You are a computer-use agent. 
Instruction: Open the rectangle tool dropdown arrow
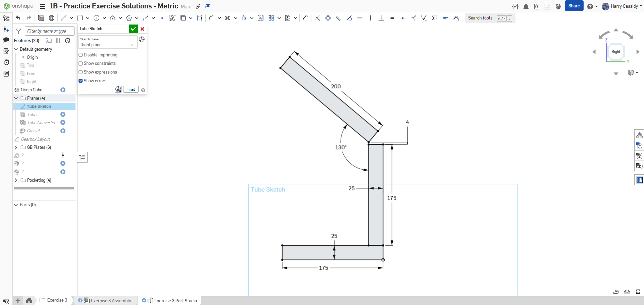[x=88, y=18]
